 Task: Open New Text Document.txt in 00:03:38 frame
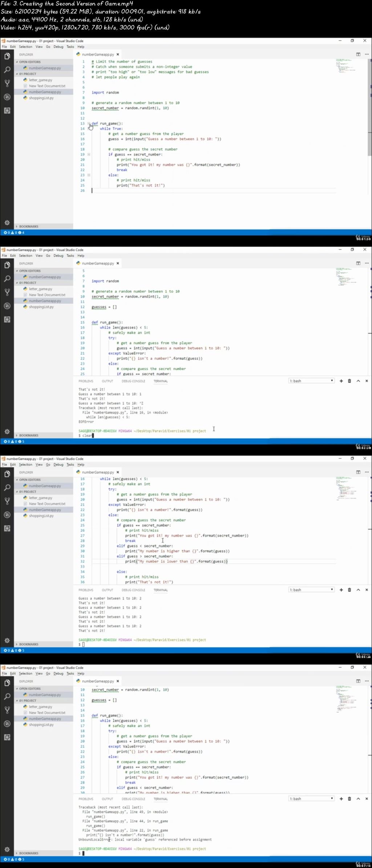pyautogui.click(x=47, y=295)
